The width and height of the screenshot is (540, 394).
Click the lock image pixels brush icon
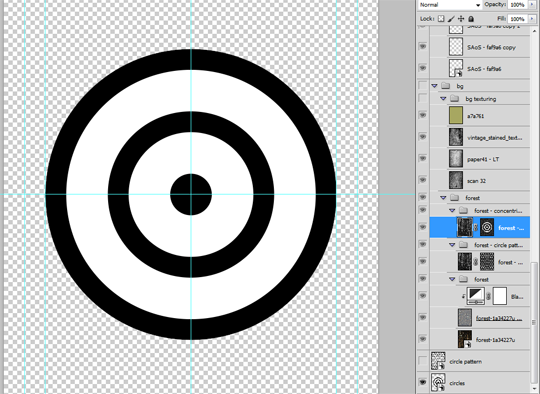451,19
